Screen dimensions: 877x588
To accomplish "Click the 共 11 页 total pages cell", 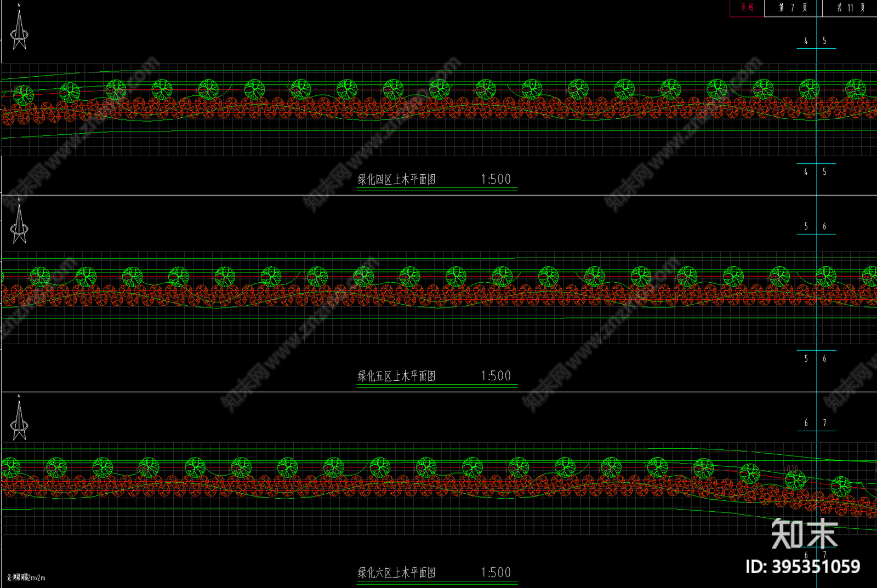I will (850, 8).
